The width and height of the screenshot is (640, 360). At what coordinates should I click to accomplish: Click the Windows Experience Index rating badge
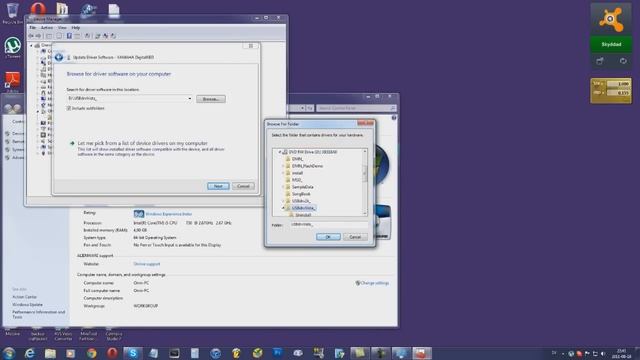point(139,214)
